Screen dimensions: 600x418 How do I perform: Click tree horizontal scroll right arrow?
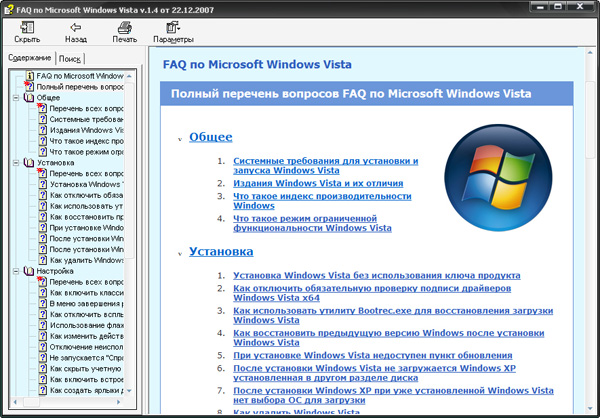tap(119, 402)
